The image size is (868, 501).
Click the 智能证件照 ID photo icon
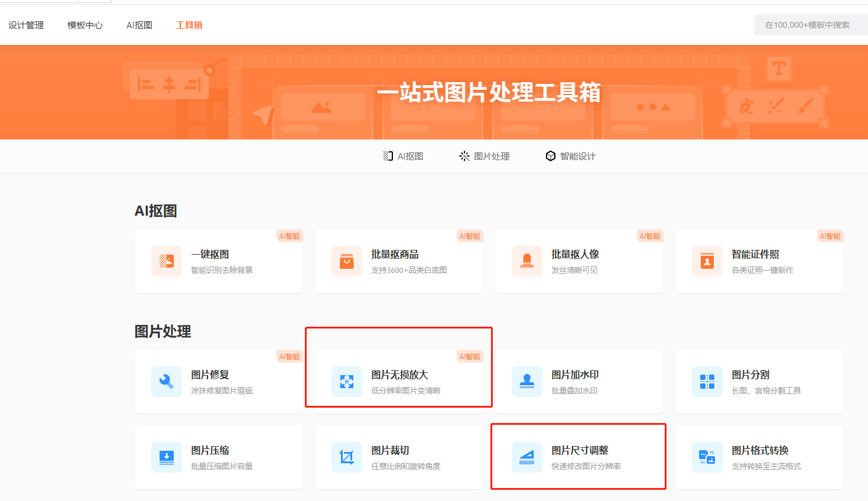707,261
